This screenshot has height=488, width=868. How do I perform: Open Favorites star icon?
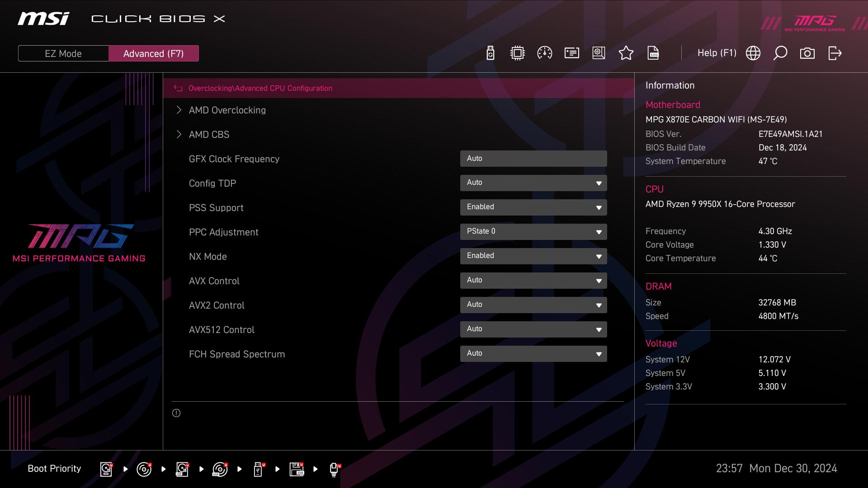coord(626,53)
